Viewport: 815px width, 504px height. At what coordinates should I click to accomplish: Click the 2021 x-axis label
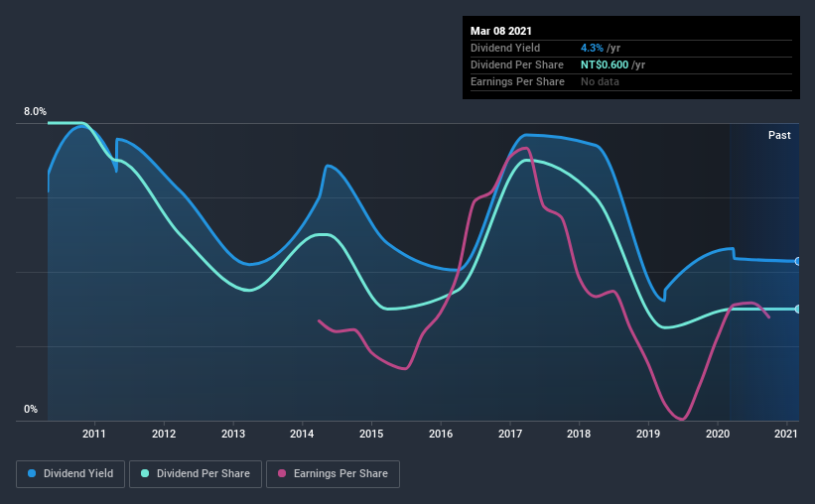[786, 434]
